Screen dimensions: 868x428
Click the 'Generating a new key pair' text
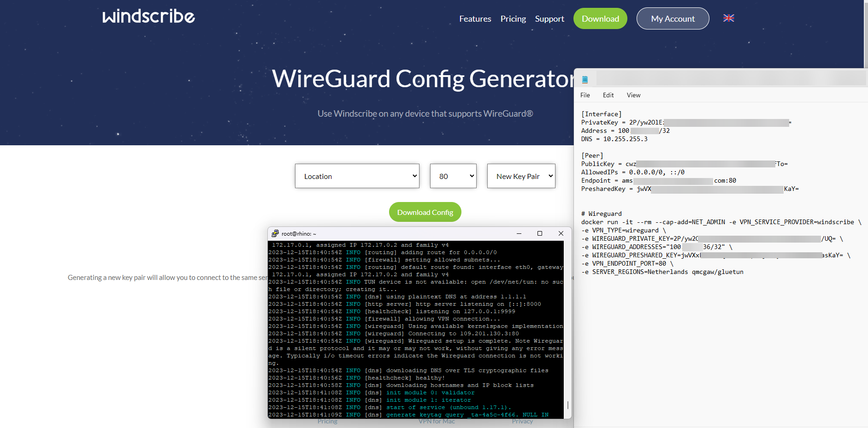click(167, 278)
